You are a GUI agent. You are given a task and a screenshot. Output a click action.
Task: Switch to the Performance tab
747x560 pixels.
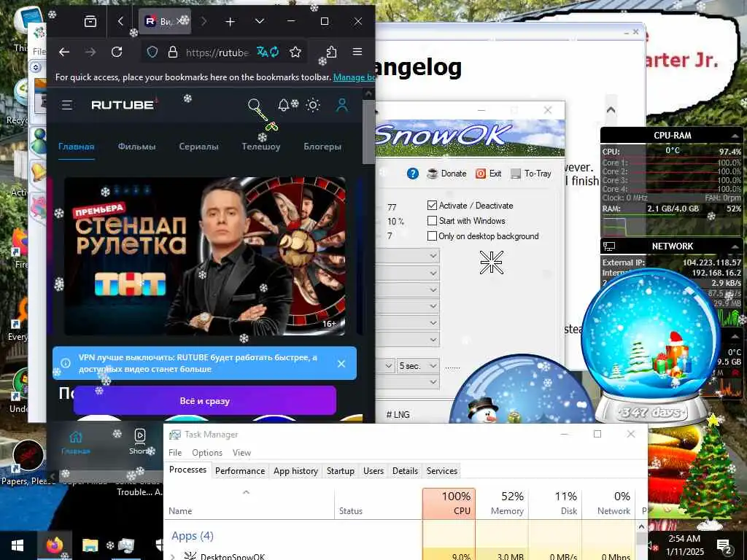point(239,471)
